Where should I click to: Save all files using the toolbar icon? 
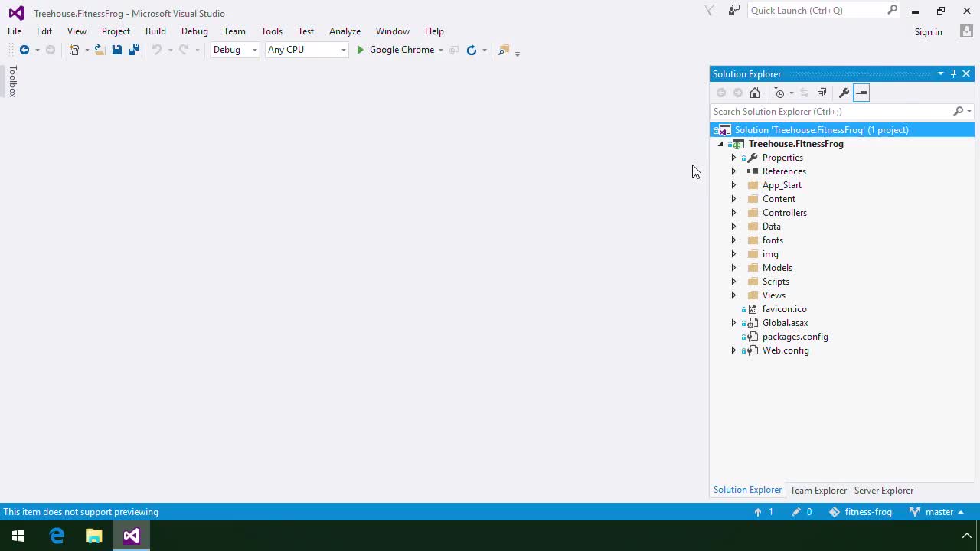click(134, 50)
